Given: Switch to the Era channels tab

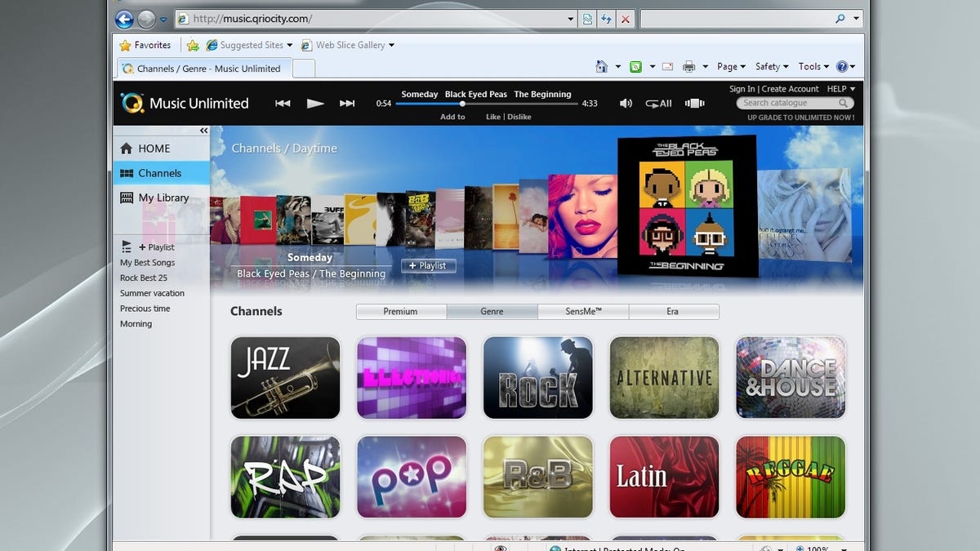Looking at the screenshot, I should click(x=673, y=311).
